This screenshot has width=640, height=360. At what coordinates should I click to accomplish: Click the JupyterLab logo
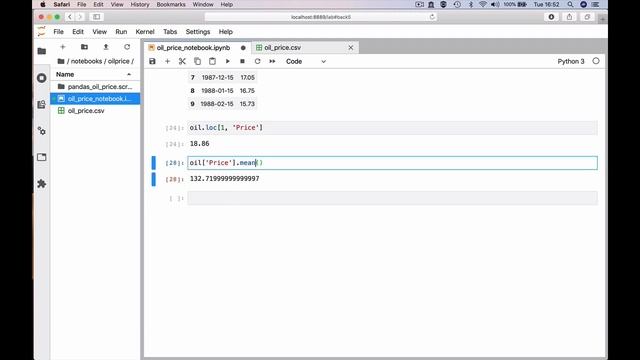click(x=42, y=31)
